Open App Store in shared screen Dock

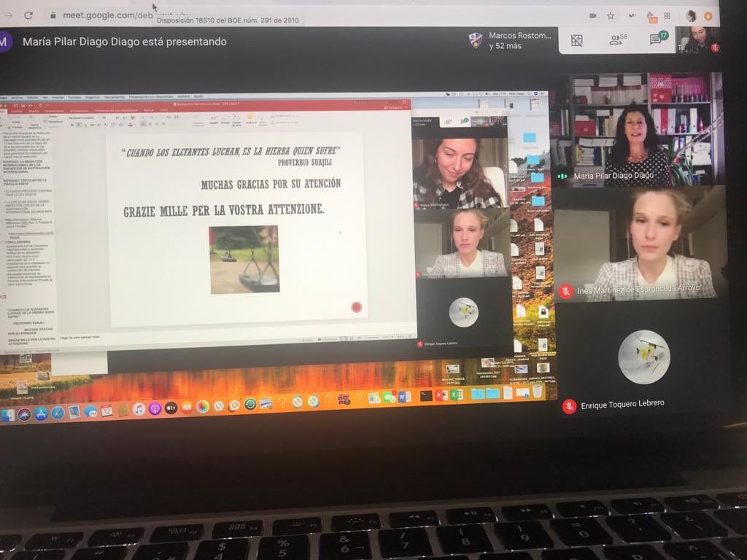click(x=41, y=414)
